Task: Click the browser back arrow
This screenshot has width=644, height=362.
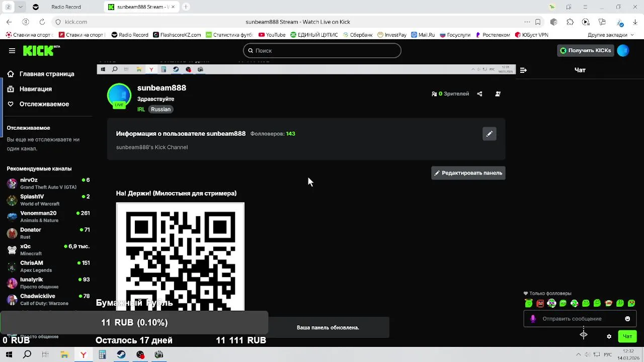Action: coord(9,22)
